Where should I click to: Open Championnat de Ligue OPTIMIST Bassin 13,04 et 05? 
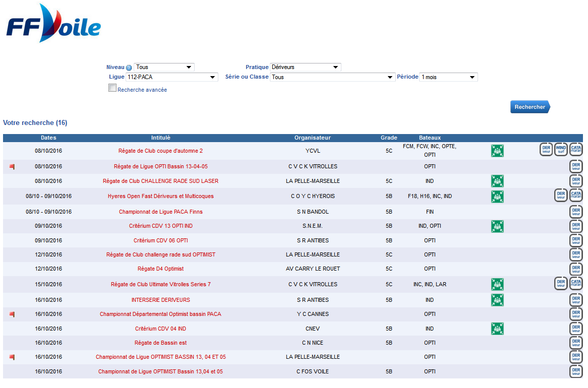(x=160, y=371)
